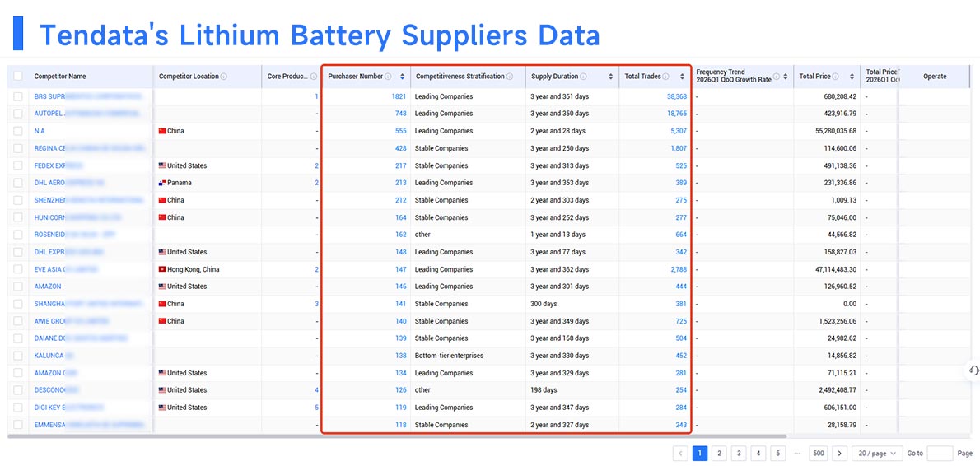Open the HUNICORN competitor link
This screenshot has height=466, width=980.
point(77,217)
